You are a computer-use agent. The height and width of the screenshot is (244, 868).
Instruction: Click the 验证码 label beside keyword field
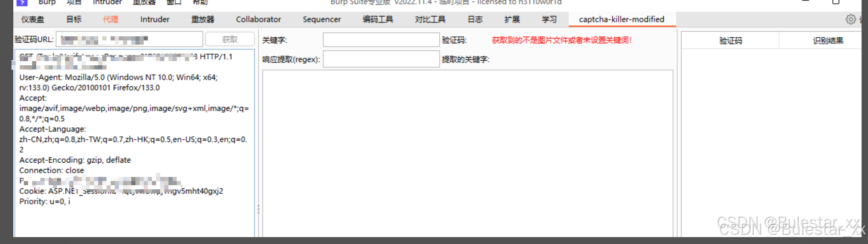pyautogui.click(x=454, y=40)
